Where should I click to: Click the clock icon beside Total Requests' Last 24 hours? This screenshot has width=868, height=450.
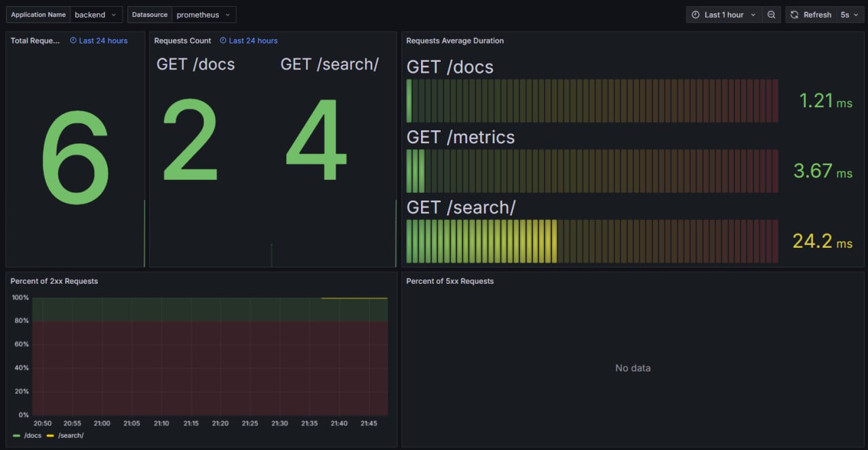(74, 40)
